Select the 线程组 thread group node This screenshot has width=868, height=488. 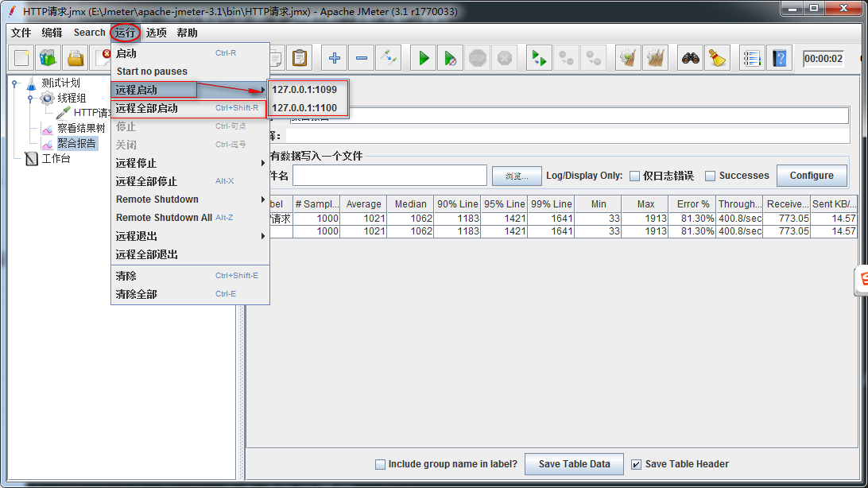[72, 98]
